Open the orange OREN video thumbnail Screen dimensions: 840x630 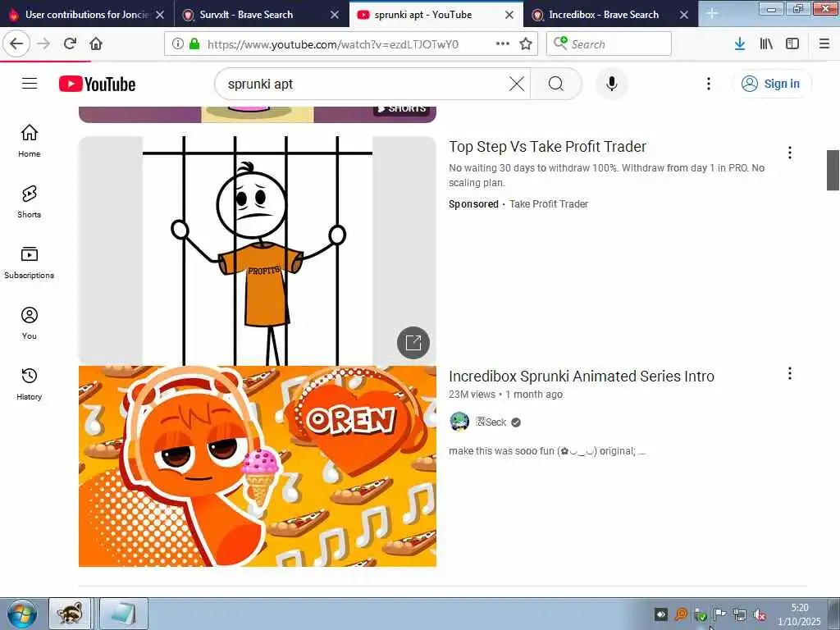point(257,466)
